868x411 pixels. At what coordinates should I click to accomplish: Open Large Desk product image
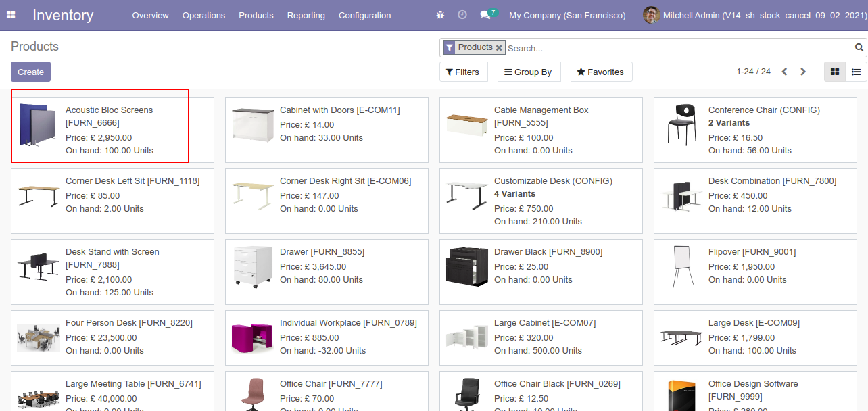coord(681,337)
